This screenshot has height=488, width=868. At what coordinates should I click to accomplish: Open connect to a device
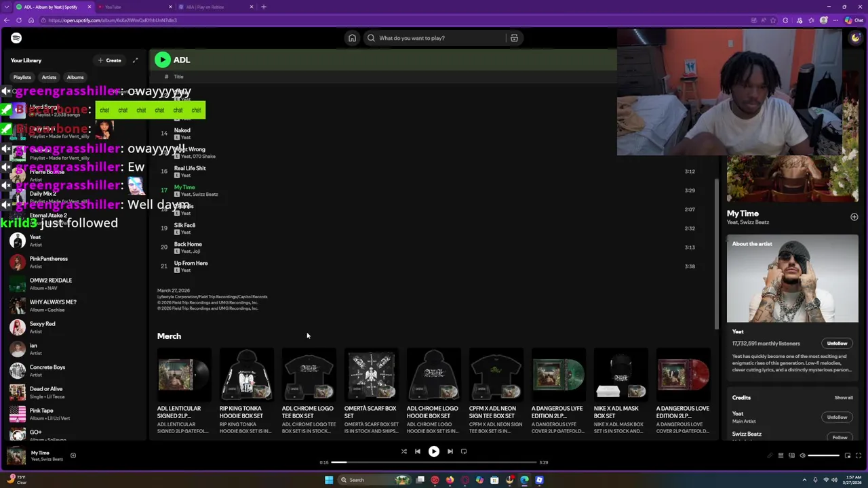click(x=791, y=455)
